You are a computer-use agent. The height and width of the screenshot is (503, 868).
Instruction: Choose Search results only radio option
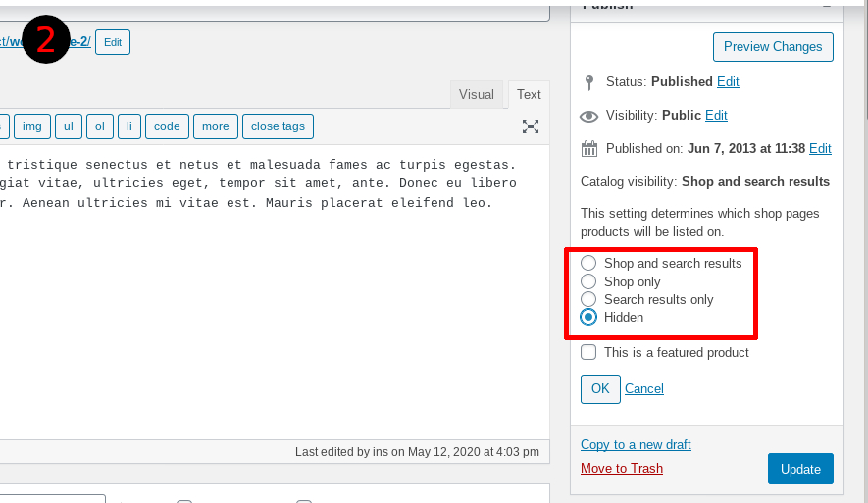pyautogui.click(x=588, y=299)
